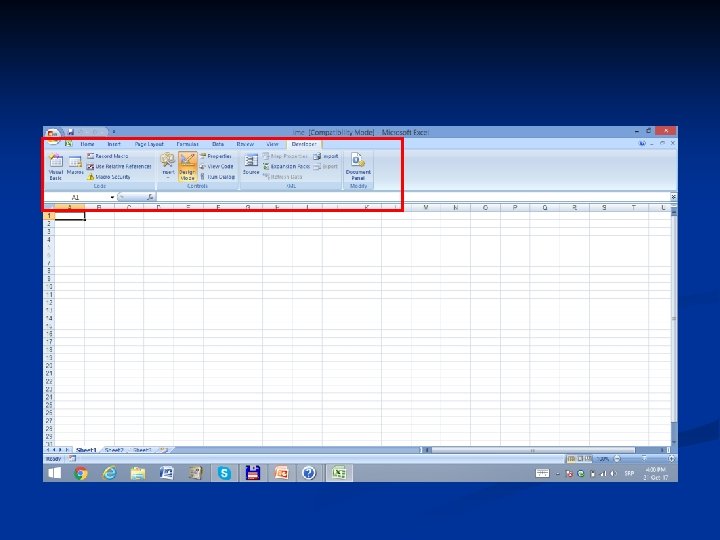Switch to Sheet2 tab
This screenshot has width=720, height=540.
tap(114, 450)
